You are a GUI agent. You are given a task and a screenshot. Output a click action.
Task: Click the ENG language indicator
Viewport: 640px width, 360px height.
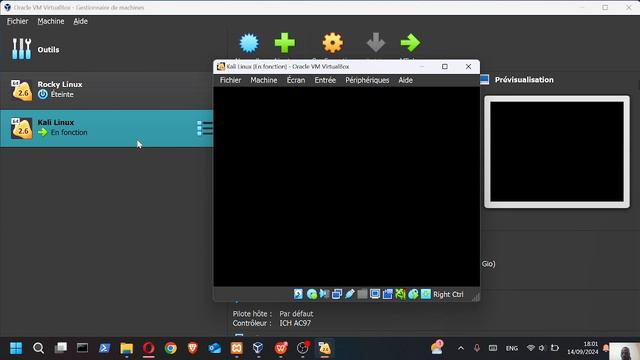pyautogui.click(x=511, y=348)
